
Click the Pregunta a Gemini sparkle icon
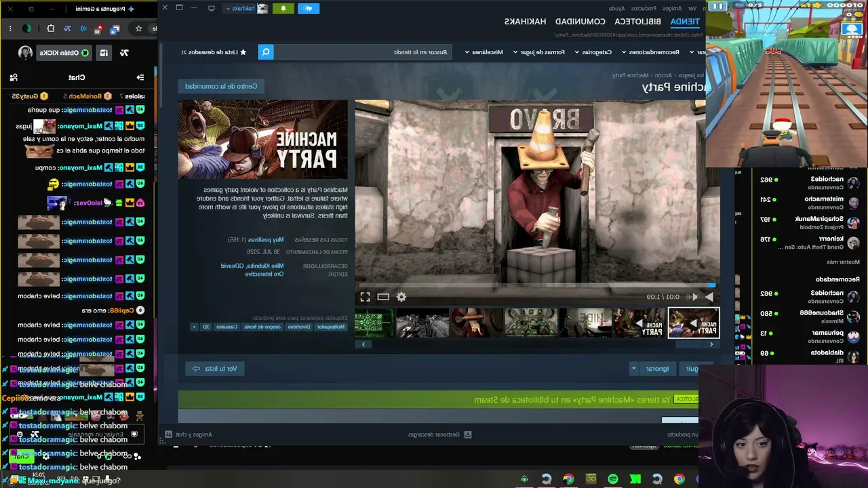131,9
